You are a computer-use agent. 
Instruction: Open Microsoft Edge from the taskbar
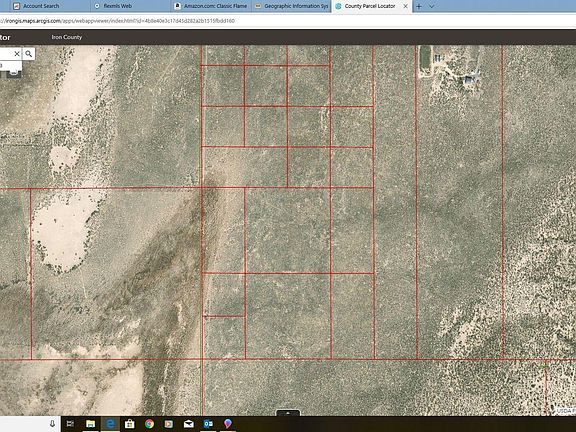tap(110, 424)
